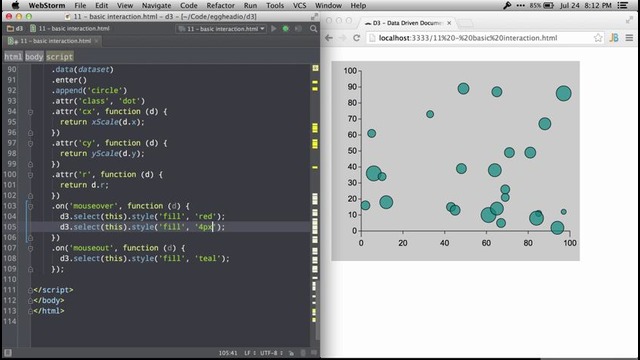Click the key icon in menu bar

[x=507, y=5]
